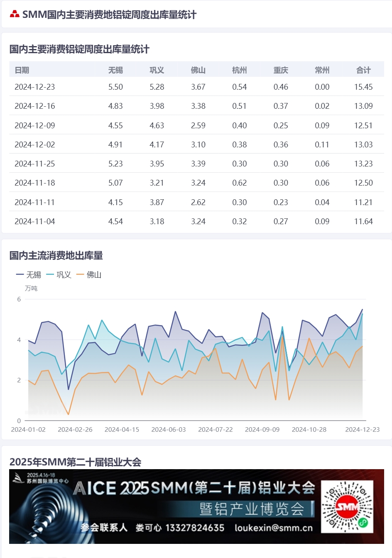Toggle the 佛山 legend series in chart
The height and width of the screenshot is (558, 392).
tap(89, 275)
